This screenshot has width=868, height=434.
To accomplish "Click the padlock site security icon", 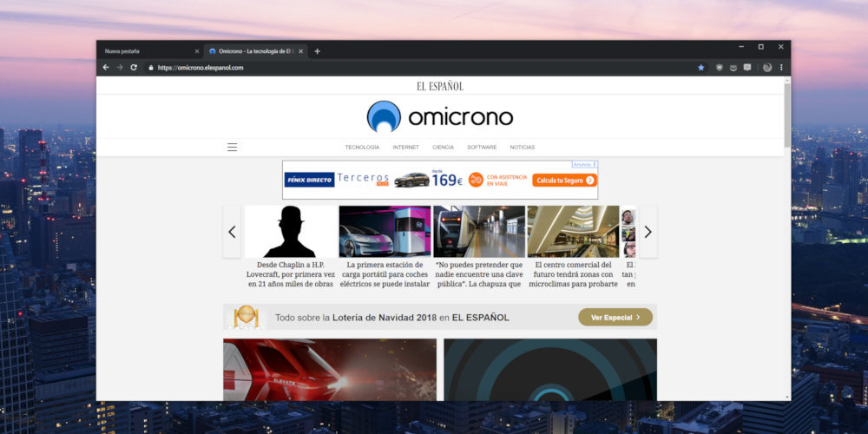I will 150,68.
